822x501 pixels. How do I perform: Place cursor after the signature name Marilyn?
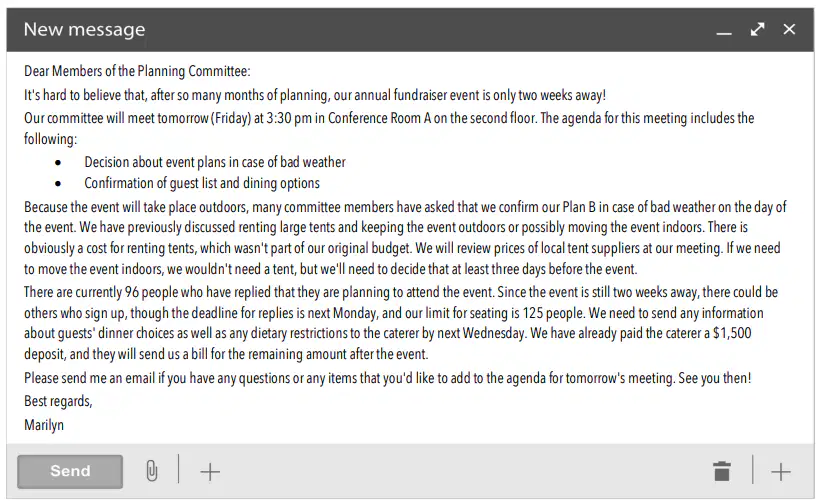tap(64, 424)
